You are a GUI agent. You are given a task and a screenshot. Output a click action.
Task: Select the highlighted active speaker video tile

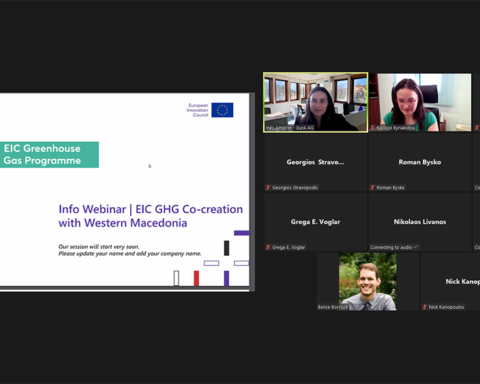tap(315, 102)
